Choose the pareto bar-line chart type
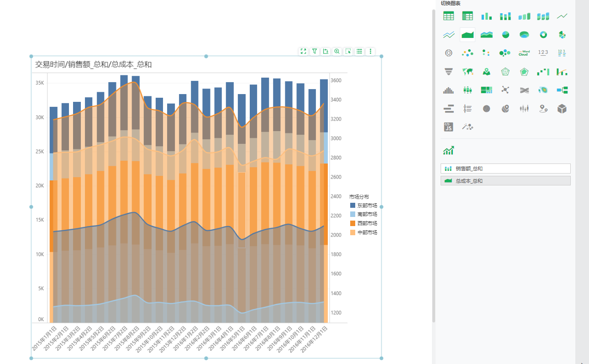Viewport: 589px width, 364px height. click(x=562, y=72)
